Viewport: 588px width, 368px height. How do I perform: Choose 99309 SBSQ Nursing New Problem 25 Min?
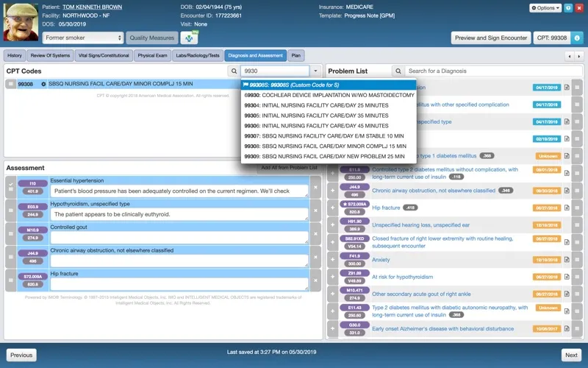329,156
